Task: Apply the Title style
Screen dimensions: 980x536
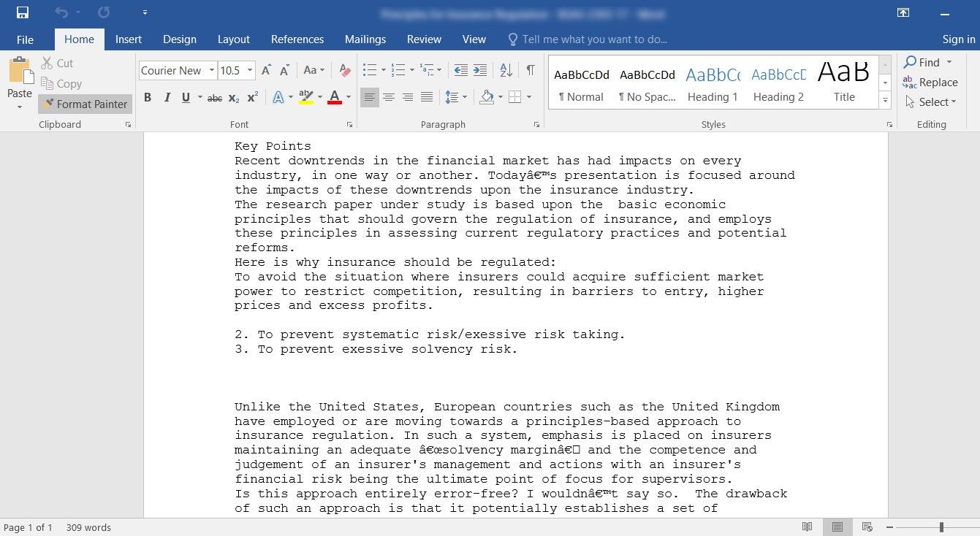Action: [844, 83]
